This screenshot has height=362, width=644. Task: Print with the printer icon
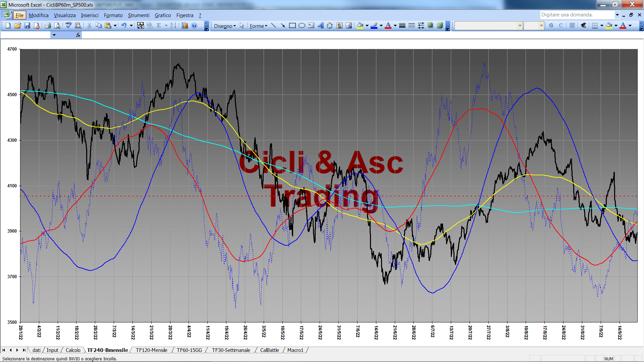tap(48, 25)
